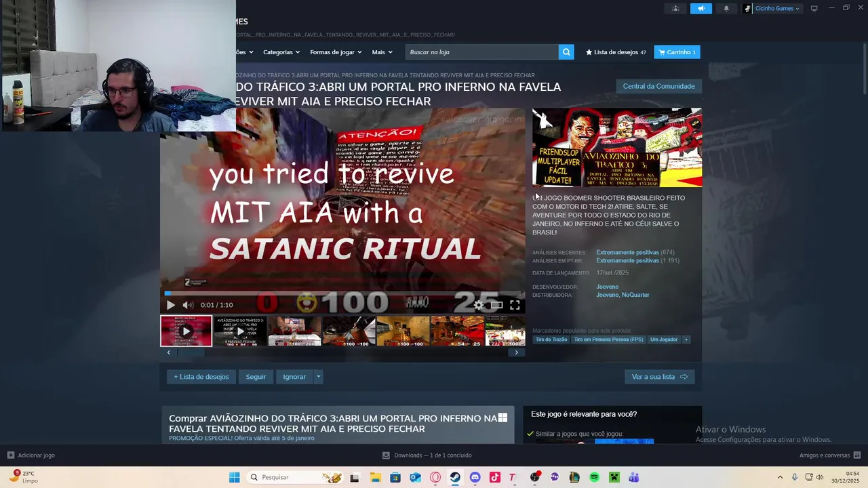The height and width of the screenshot is (488, 868).
Task: Open PT-BR reviews Extremamente positivas (1.191)
Action: point(637,260)
